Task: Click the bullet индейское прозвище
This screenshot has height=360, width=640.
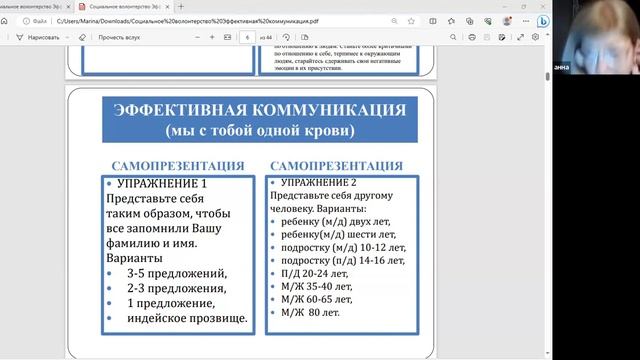Action: point(187,318)
